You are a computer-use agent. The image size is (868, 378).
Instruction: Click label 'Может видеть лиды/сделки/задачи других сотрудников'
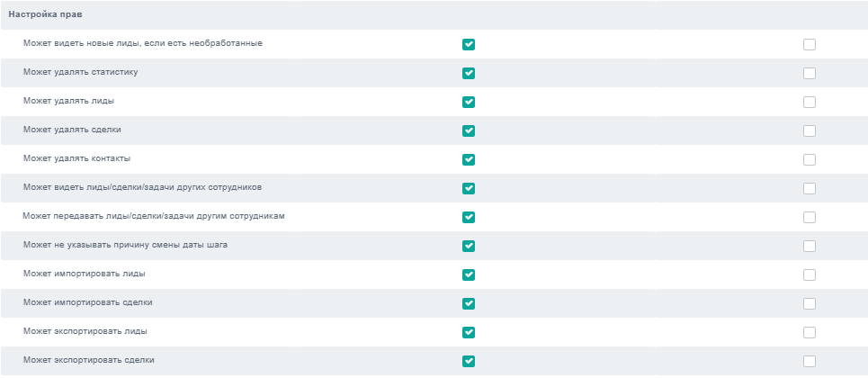coord(143,187)
